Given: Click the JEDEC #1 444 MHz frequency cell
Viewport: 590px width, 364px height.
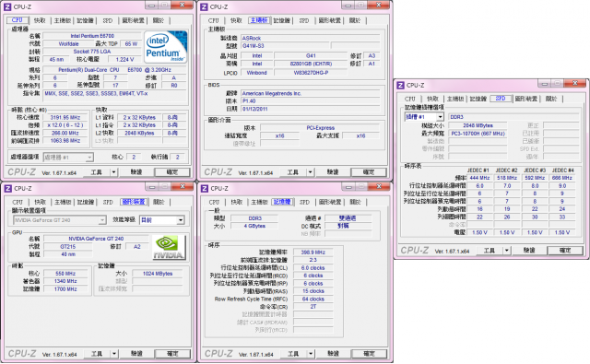Looking at the screenshot, I should [479, 178].
